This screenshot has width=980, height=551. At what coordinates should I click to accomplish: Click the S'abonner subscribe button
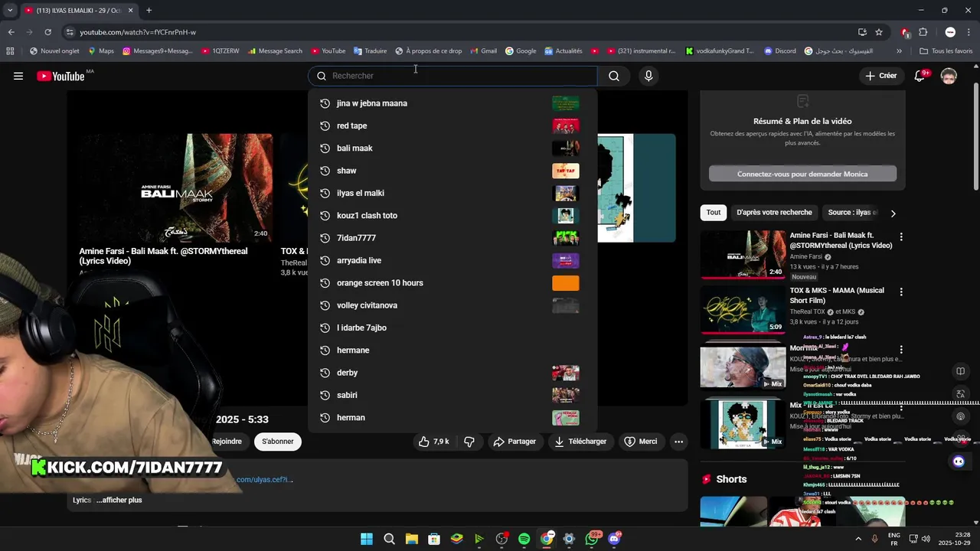[277, 442]
